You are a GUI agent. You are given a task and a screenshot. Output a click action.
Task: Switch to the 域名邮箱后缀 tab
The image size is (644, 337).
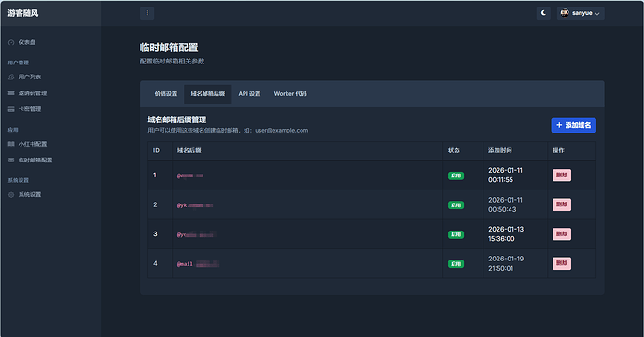(208, 94)
